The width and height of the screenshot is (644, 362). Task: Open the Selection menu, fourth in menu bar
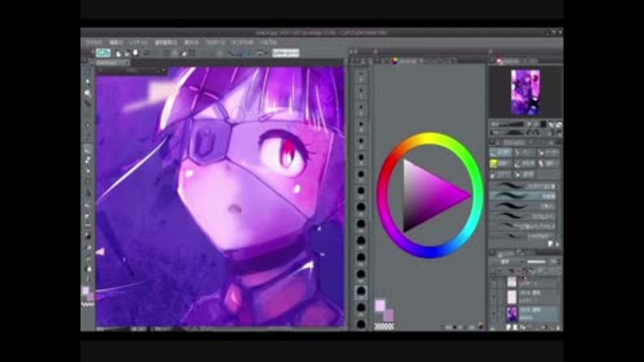[166, 42]
